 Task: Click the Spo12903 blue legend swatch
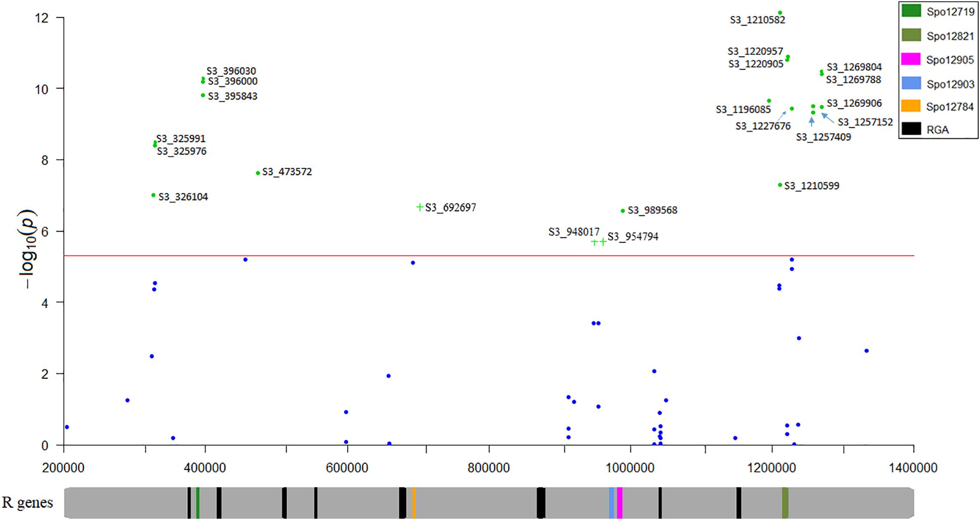click(911, 83)
